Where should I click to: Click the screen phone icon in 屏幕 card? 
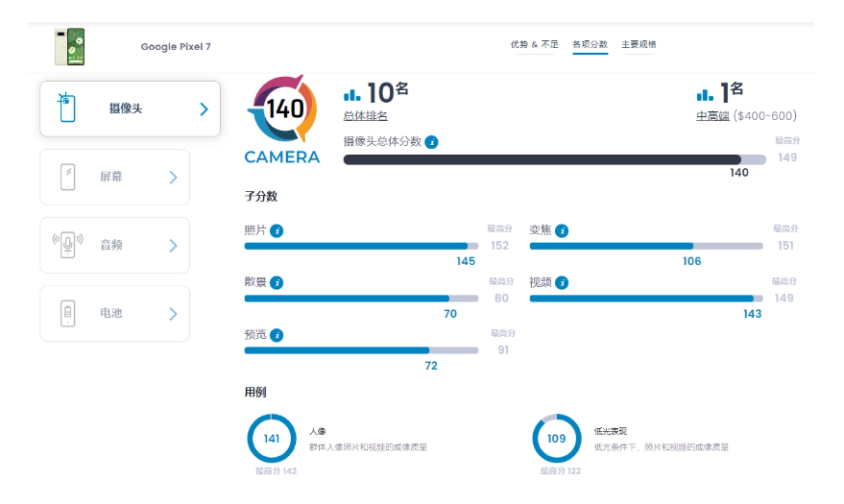[68, 177]
